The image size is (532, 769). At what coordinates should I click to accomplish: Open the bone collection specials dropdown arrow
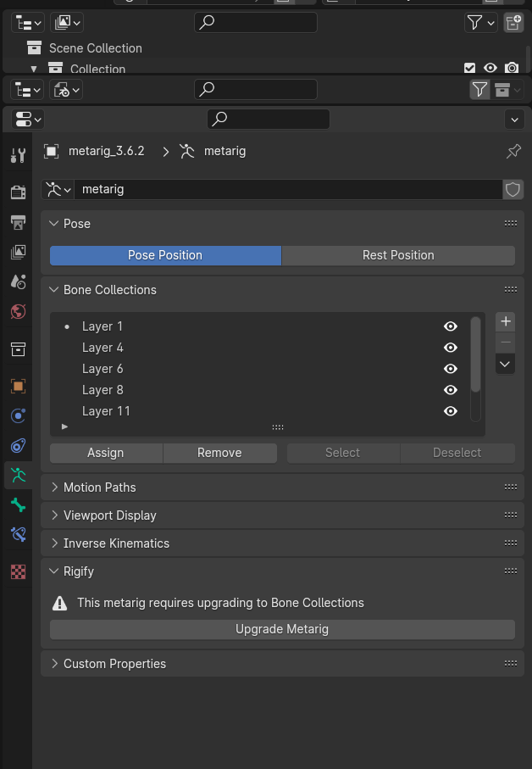tap(506, 364)
